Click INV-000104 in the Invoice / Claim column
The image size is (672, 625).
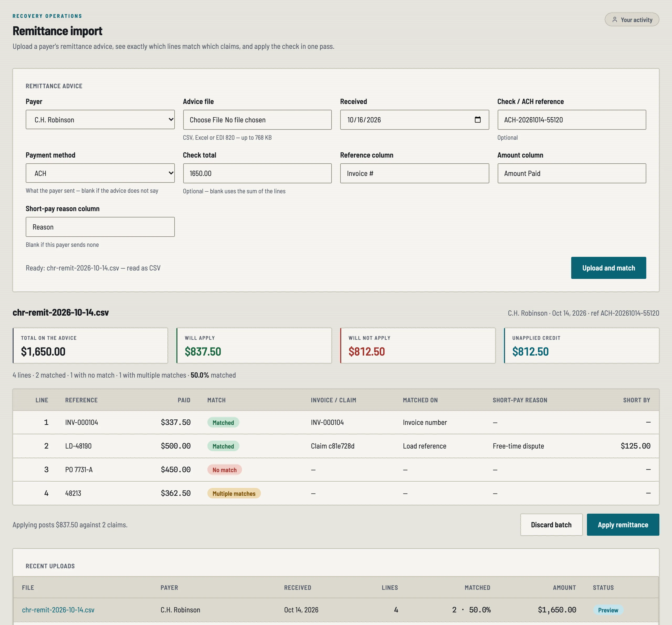pos(327,423)
